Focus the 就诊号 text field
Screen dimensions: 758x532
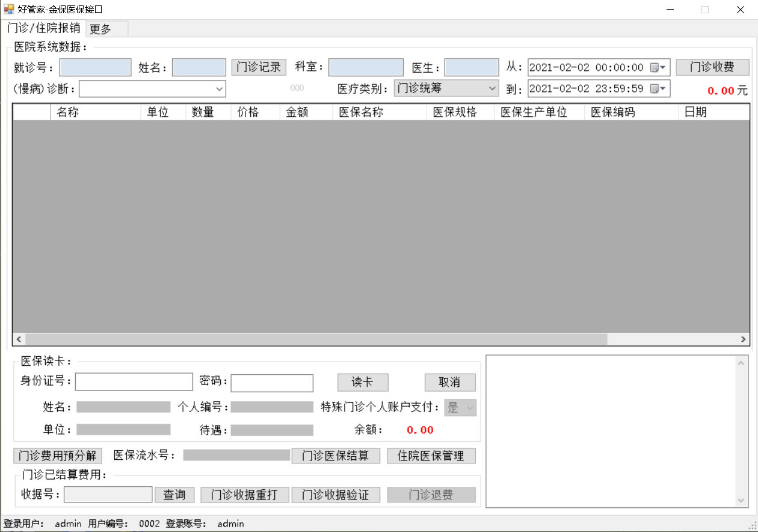pos(95,67)
